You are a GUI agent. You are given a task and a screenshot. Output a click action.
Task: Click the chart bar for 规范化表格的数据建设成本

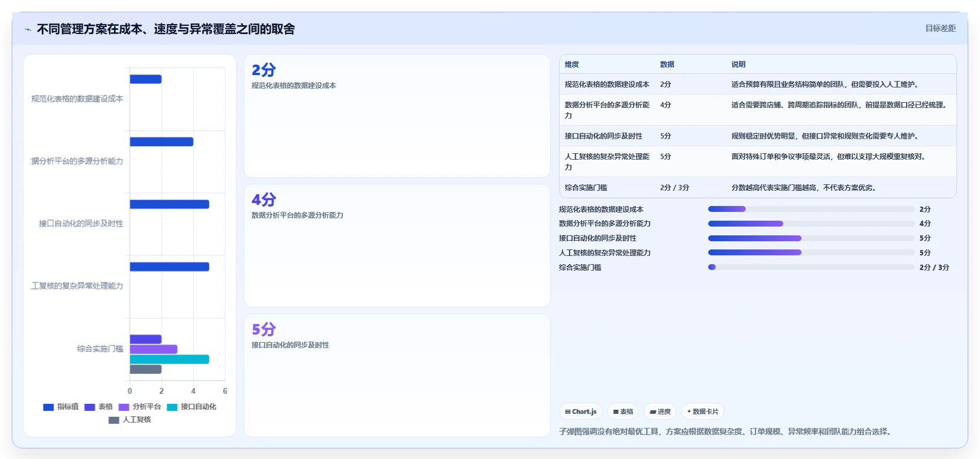[x=146, y=79]
